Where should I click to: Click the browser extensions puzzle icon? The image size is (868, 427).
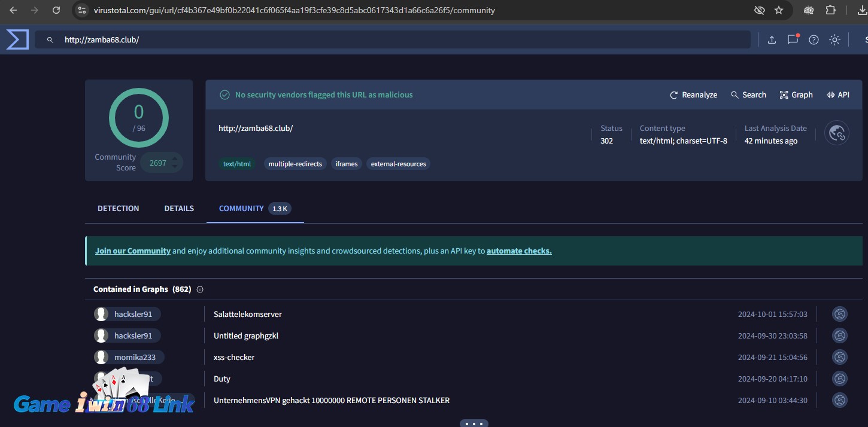click(x=829, y=10)
